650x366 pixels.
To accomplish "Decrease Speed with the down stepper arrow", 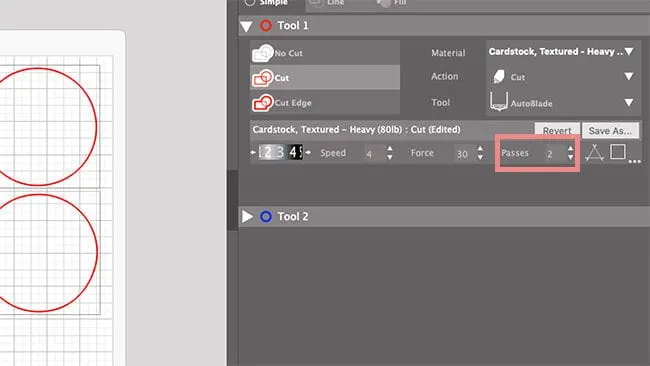I will [x=390, y=157].
